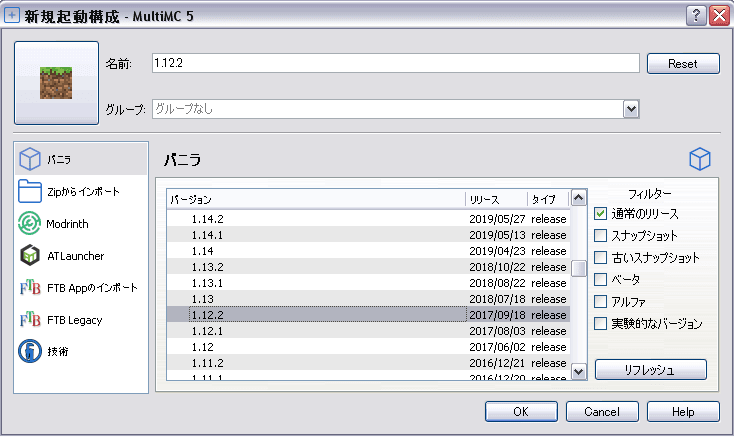Sort by タイプ column header
734x437 pixels.
(548, 200)
